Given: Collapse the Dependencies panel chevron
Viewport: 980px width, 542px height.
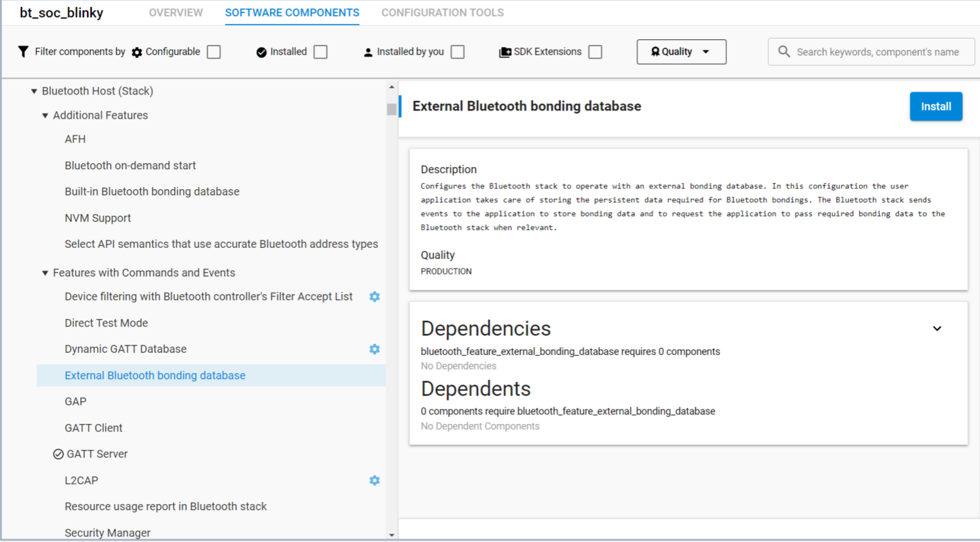Looking at the screenshot, I should (937, 329).
